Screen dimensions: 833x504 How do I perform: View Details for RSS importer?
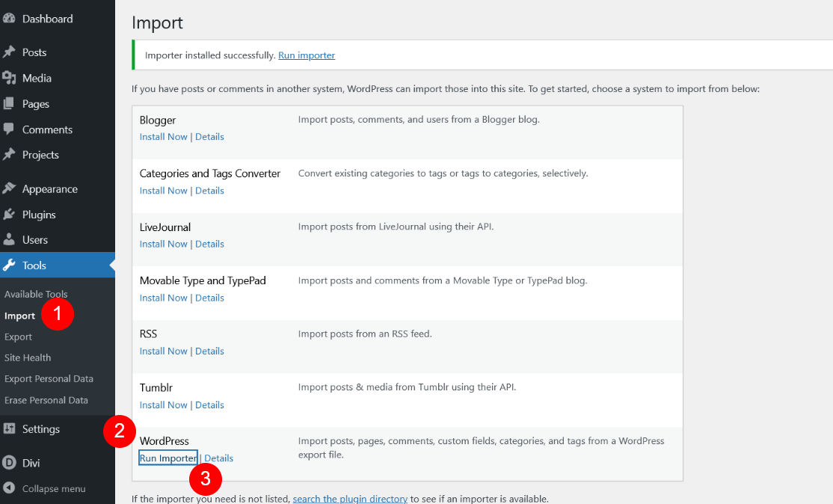(209, 351)
